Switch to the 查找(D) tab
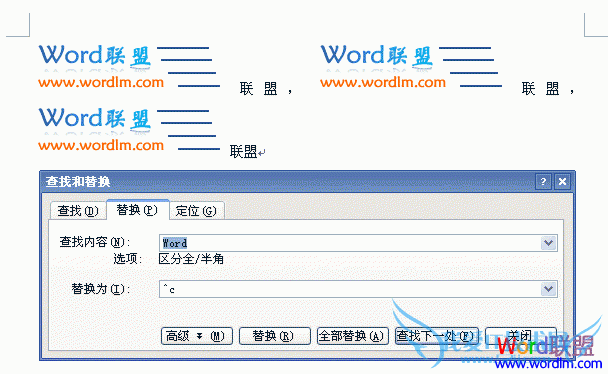 pyautogui.click(x=78, y=211)
